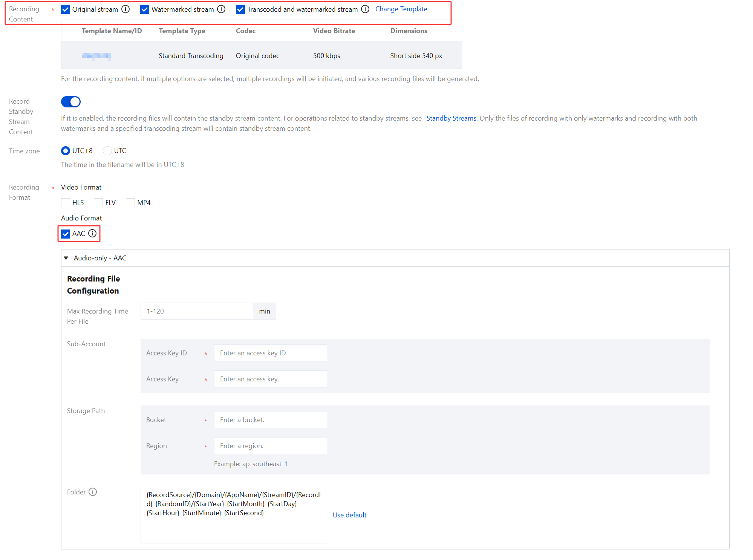The width and height of the screenshot is (753, 560).
Task: Disable Record Standby Stream Content toggle
Action: coord(71,102)
